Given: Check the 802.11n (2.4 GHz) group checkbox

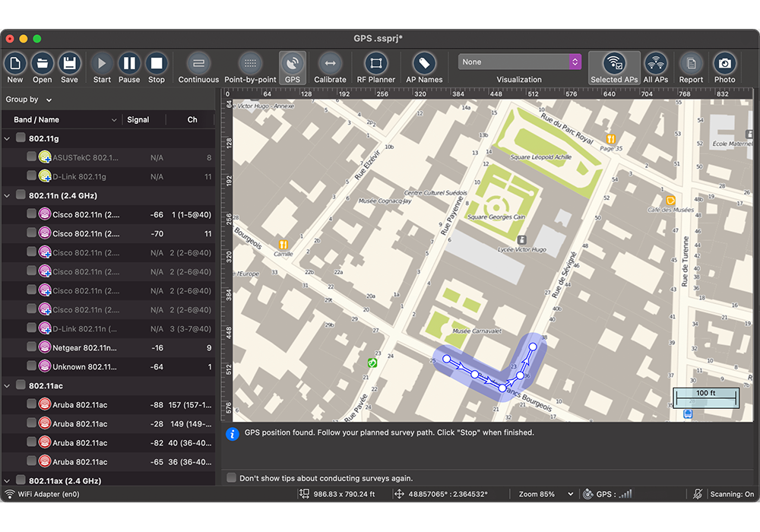Looking at the screenshot, I should [21, 195].
